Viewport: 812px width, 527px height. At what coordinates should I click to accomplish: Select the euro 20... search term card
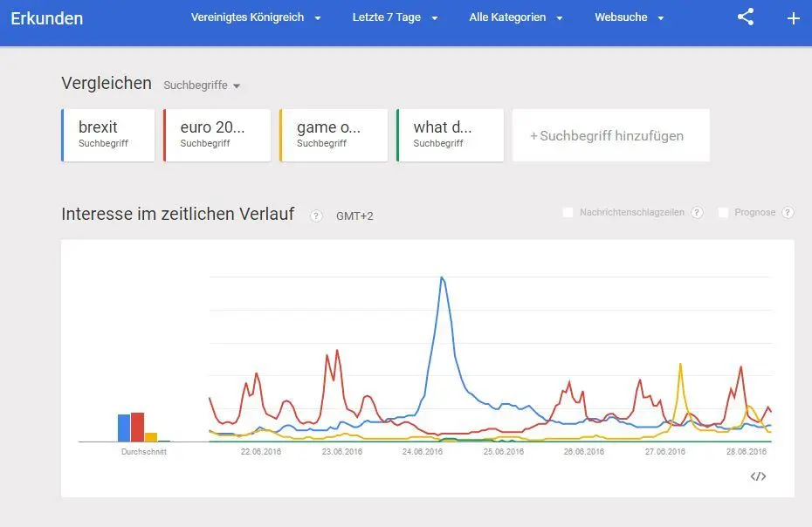click(217, 135)
